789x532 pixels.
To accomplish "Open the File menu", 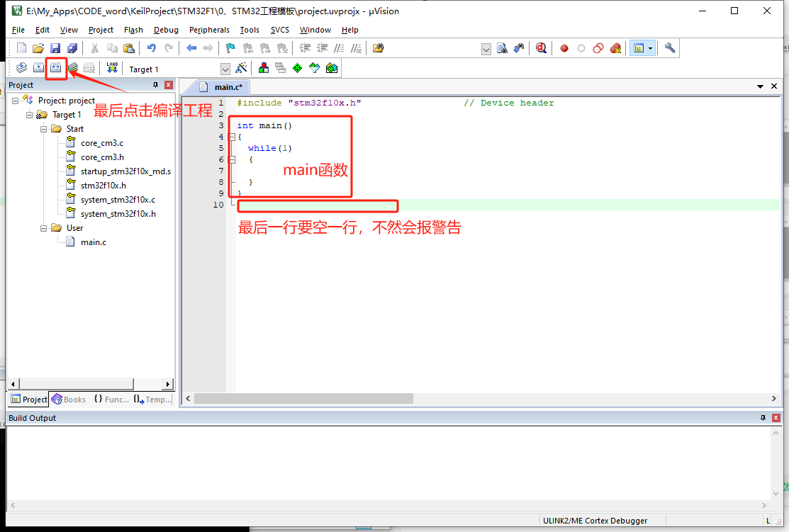I will 18,30.
